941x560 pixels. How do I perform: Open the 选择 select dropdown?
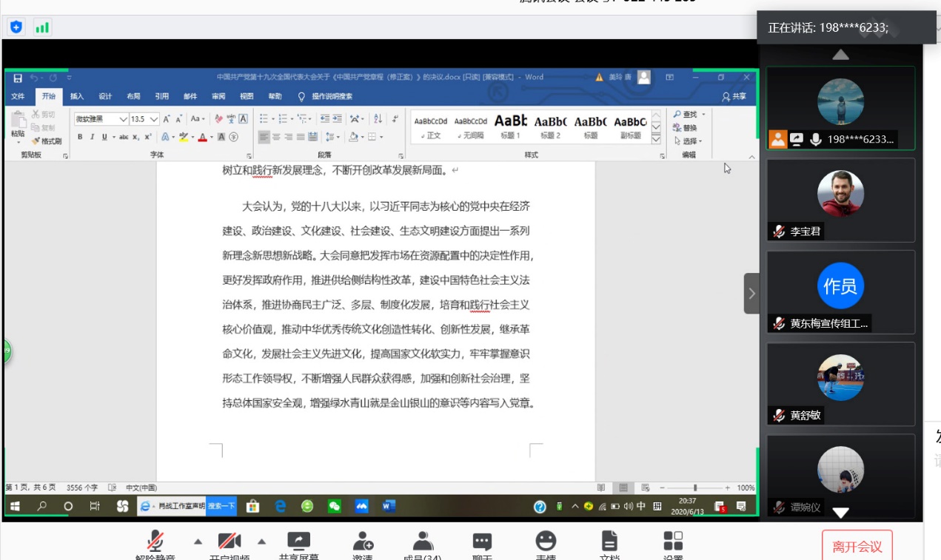click(688, 141)
